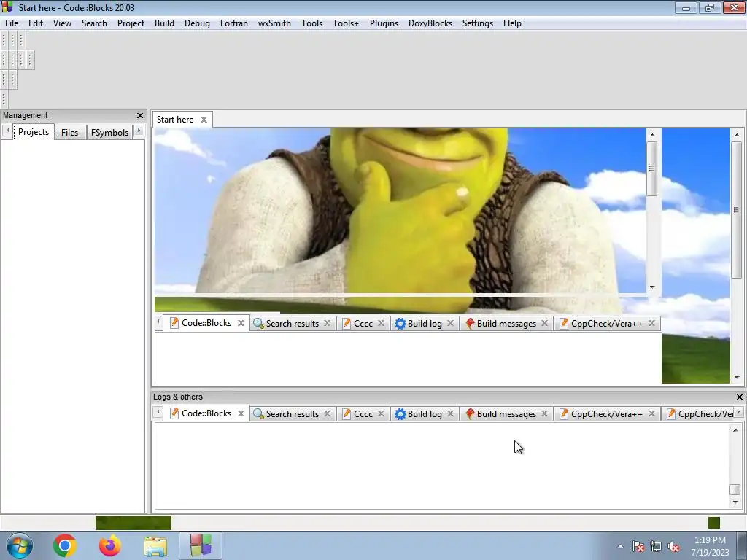Viewport: 747px width, 560px height.
Task: Select Build log tab in Logs & others panel
Action: point(424,414)
